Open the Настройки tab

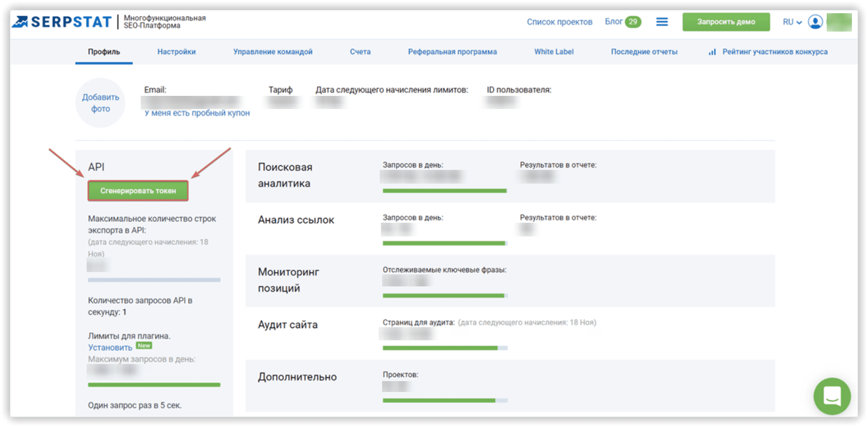177,52
